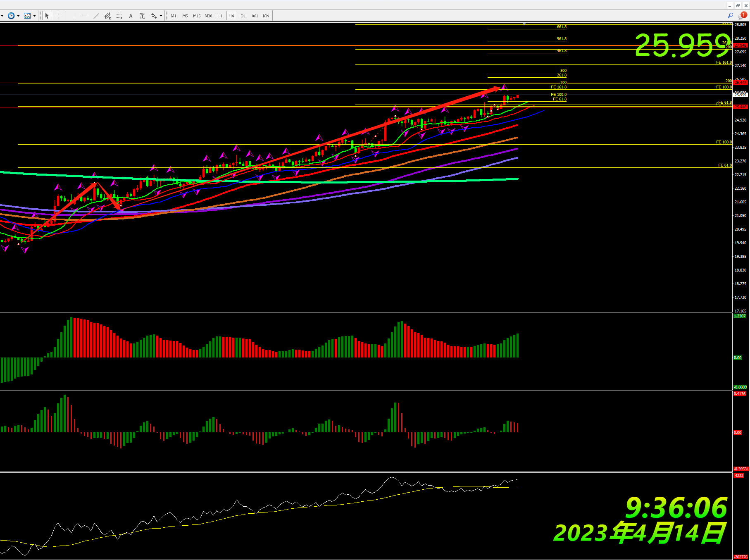
Task: Toggle the D1 timeframe button
Action: coord(243,16)
